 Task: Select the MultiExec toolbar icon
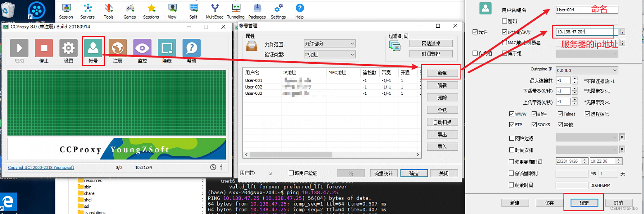click(215, 11)
